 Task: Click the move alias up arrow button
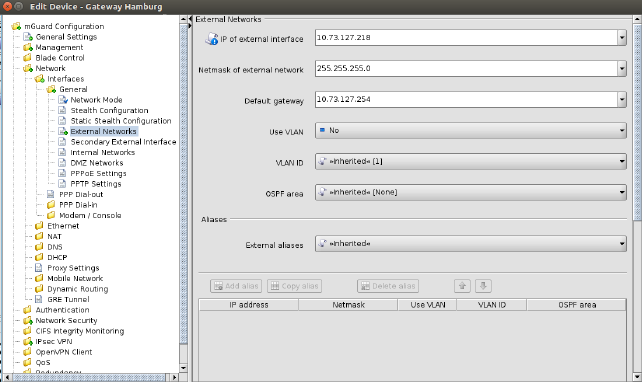[462, 286]
